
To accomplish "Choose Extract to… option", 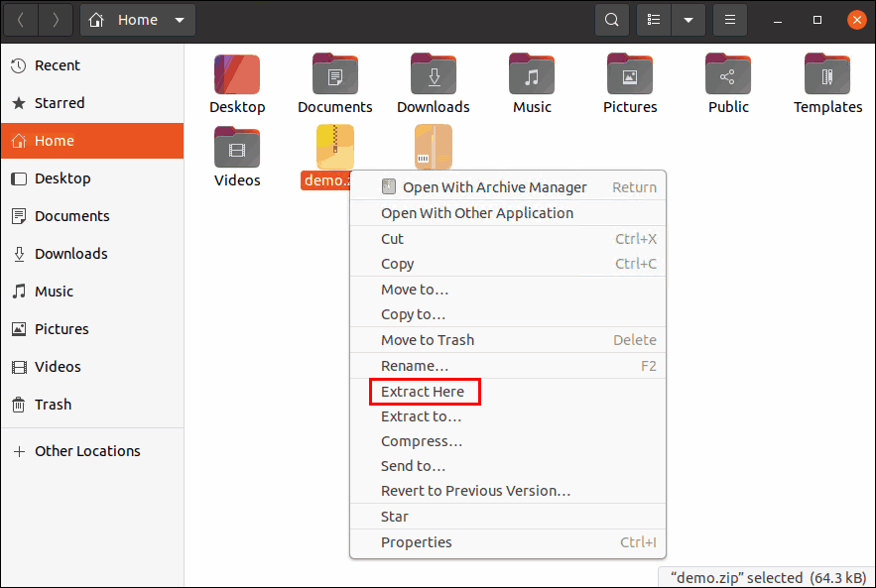I will pyautogui.click(x=508, y=416).
